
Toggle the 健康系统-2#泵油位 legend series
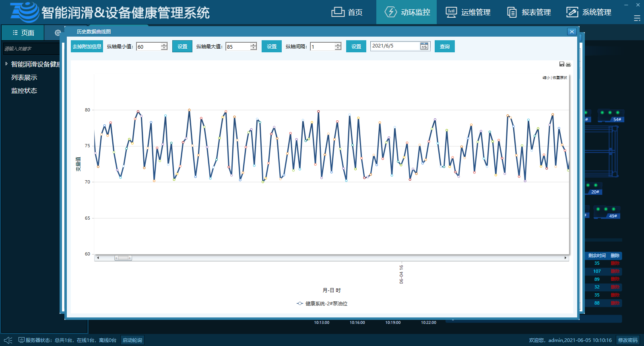click(x=322, y=304)
